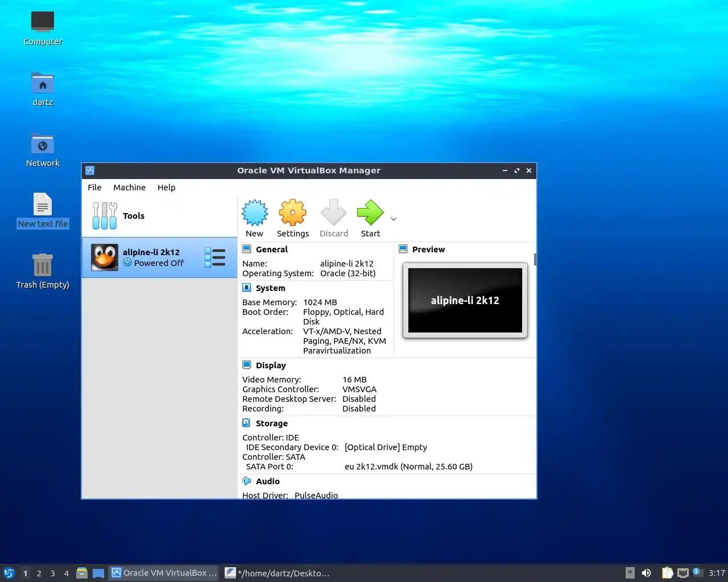728x582 pixels.
Task: Open the Trash (Empty) desktop icon
Action: tap(43, 265)
